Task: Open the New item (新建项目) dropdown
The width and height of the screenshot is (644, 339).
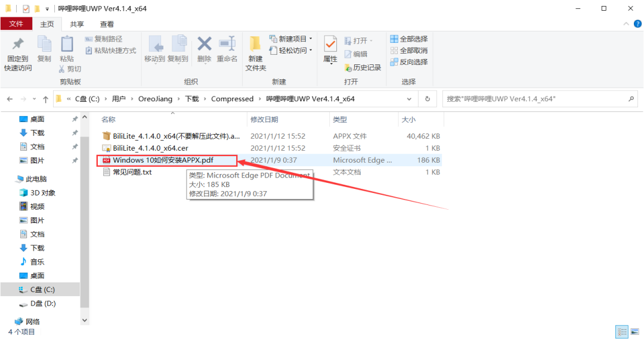Action: pos(290,39)
